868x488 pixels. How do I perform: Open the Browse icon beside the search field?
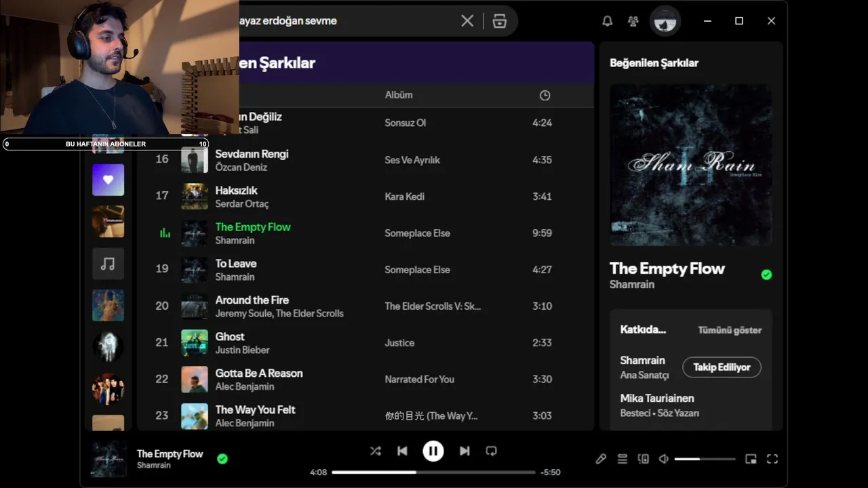point(500,21)
